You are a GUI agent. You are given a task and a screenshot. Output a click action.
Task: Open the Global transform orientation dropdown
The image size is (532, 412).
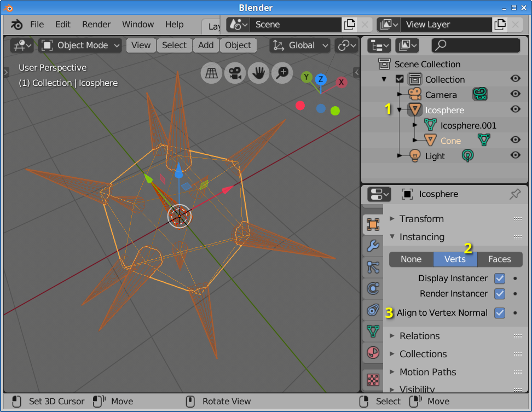click(300, 45)
